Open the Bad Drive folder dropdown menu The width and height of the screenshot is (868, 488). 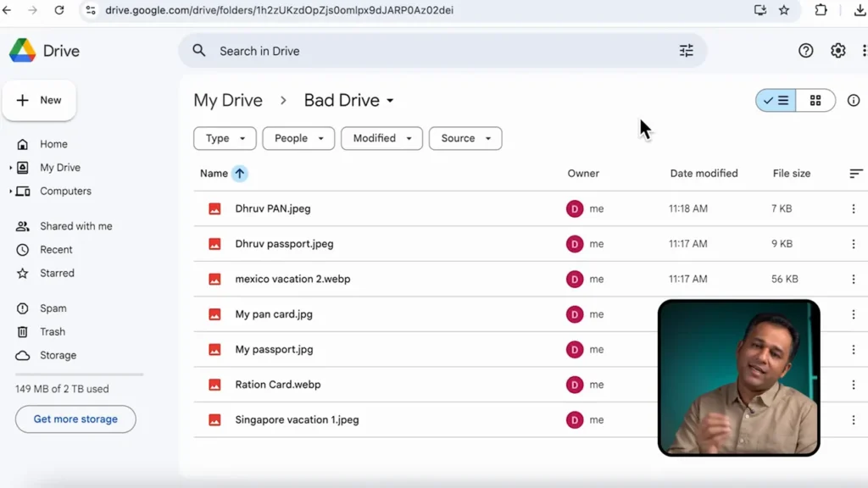391,100
